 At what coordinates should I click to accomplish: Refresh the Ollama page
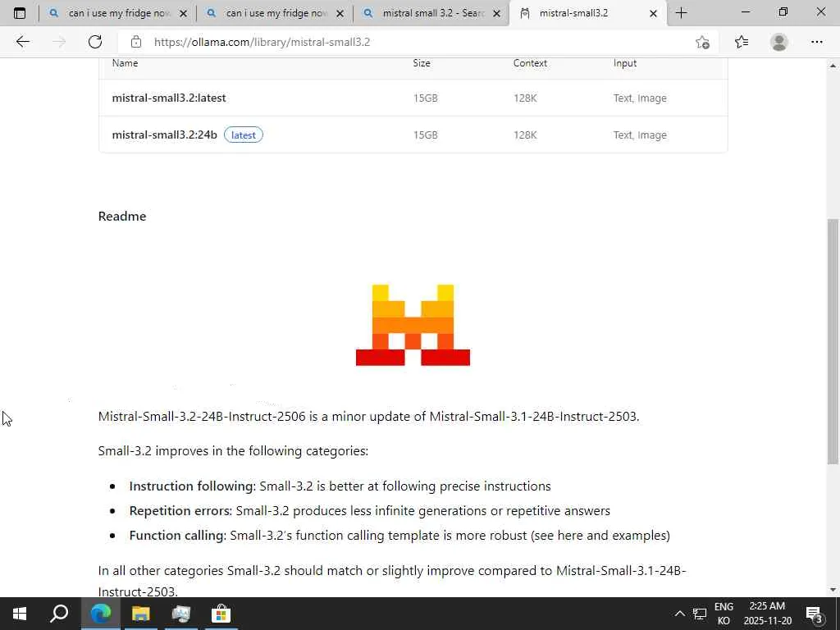(x=95, y=42)
